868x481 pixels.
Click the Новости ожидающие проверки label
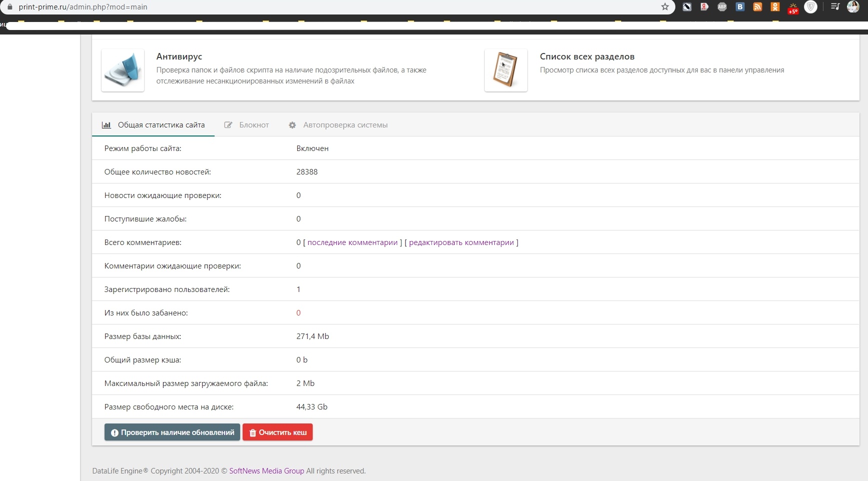point(163,195)
